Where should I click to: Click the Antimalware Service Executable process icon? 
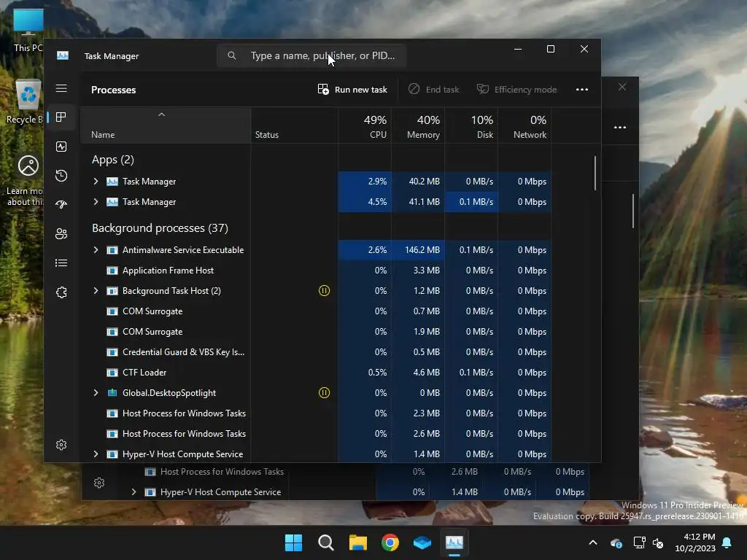point(112,250)
